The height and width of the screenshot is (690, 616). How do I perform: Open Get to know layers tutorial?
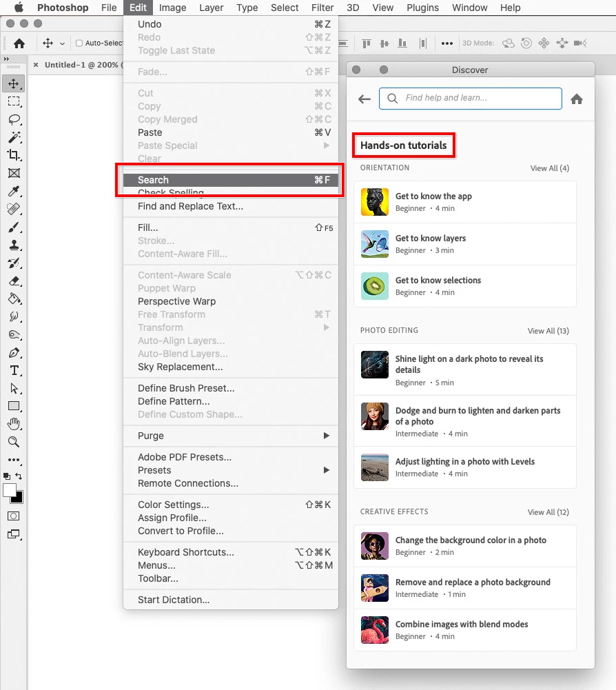tap(465, 244)
